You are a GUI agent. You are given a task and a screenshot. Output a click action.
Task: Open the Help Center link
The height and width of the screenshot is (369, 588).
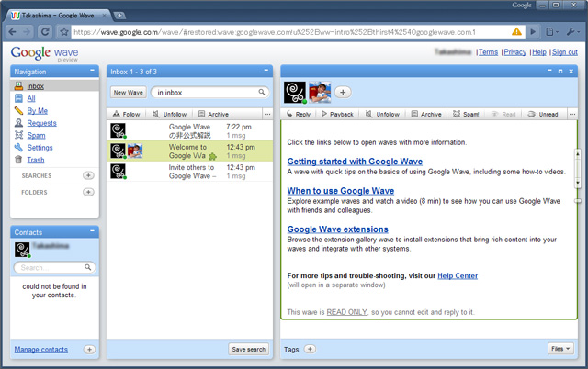pos(458,275)
